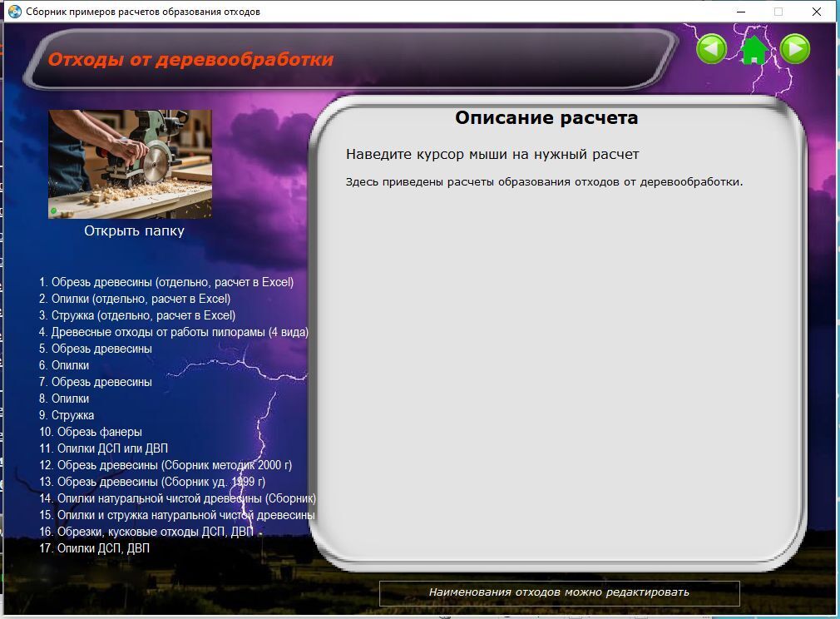Viewport: 840px width, 619px height.
Task: Click 'Наведите курсор мыши на нужный расчет' text
Action: tap(492, 155)
